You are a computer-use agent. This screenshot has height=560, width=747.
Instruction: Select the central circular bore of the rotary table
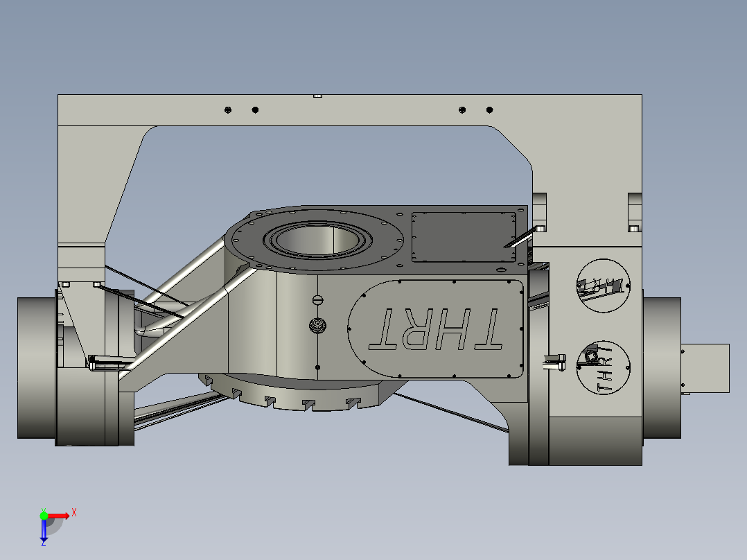(x=318, y=240)
